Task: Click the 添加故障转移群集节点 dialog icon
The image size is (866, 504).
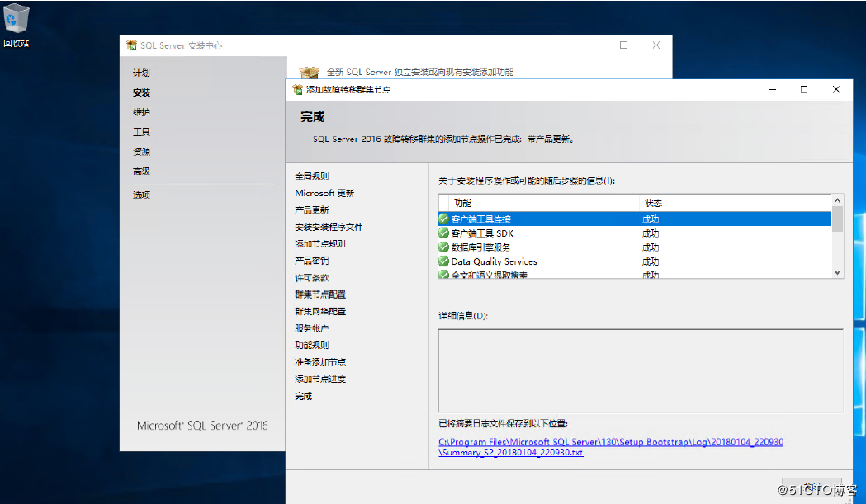Action: [x=296, y=89]
